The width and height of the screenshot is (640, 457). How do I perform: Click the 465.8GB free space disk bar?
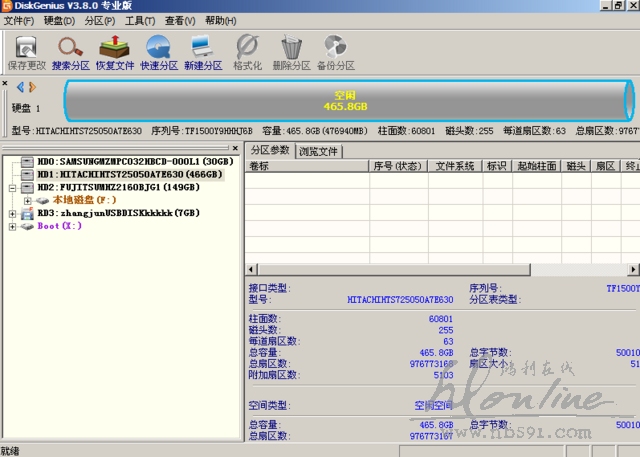[x=345, y=101]
